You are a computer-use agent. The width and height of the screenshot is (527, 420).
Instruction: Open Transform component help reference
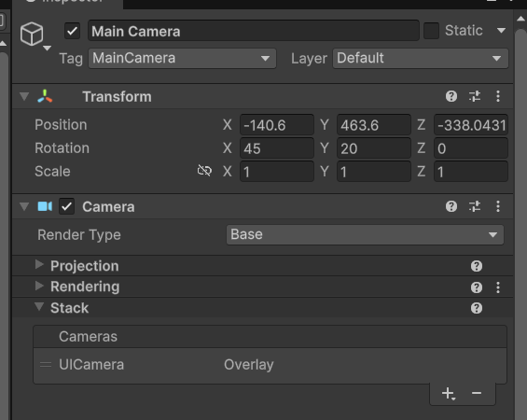coord(451,96)
